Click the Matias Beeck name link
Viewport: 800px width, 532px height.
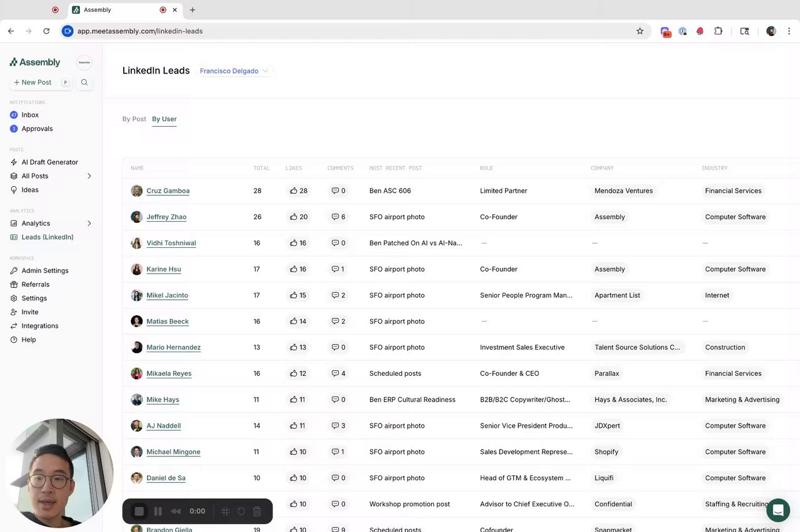(167, 322)
